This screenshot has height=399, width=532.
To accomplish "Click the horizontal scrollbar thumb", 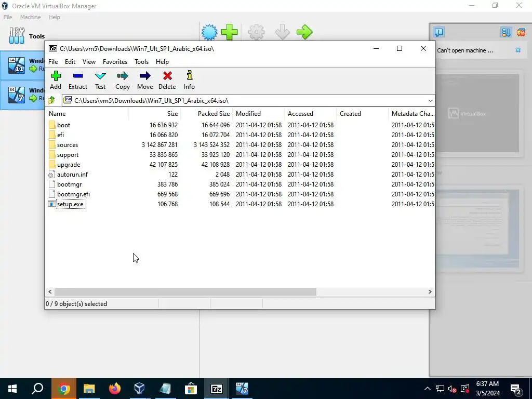I will (x=185, y=292).
